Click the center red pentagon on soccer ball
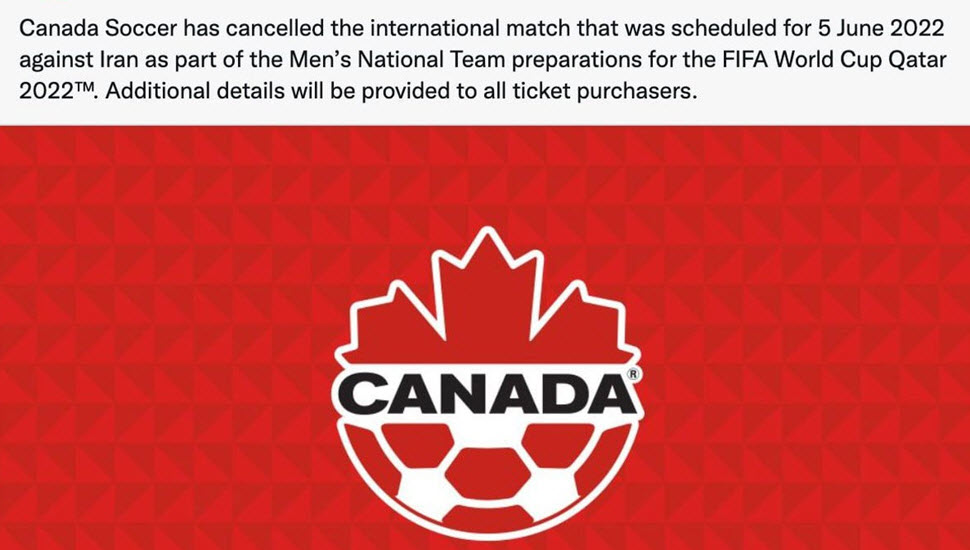Image resolution: width=970 pixels, height=550 pixels. (x=488, y=472)
